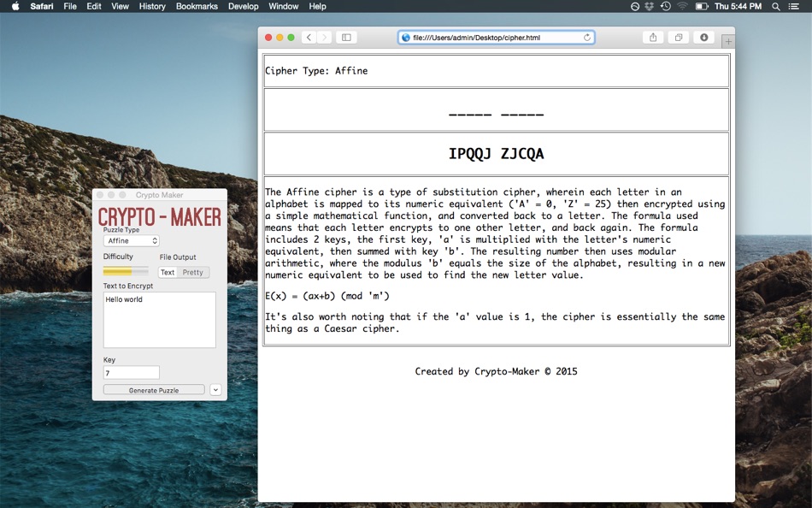Click the E(x) = (ax+b) formula

327,296
